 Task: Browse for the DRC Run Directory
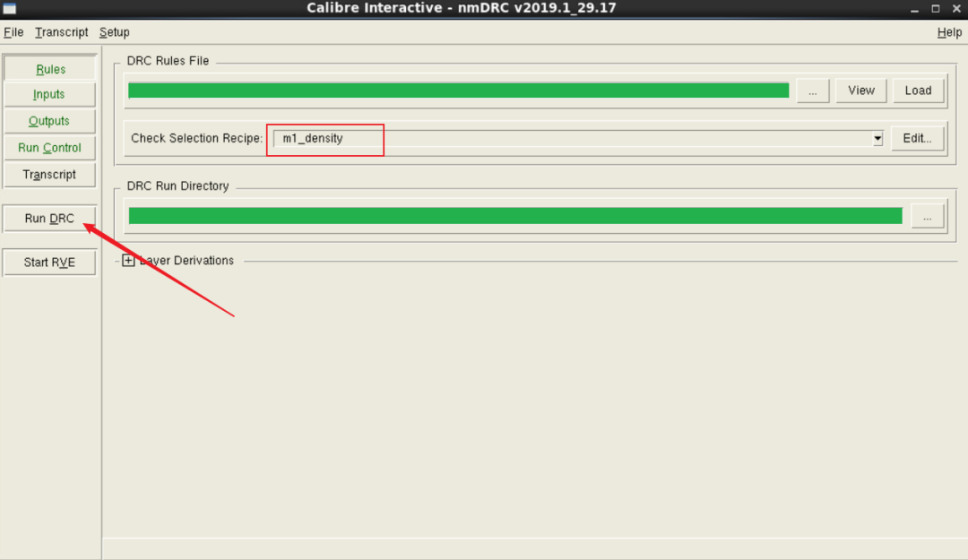pyautogui.click(x=928, y=215)
